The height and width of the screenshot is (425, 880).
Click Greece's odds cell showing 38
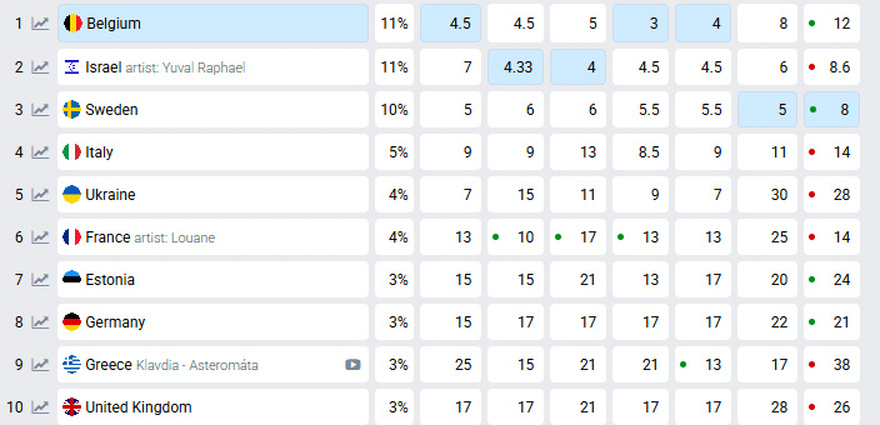pyautogui.click(x=832, y=365)
